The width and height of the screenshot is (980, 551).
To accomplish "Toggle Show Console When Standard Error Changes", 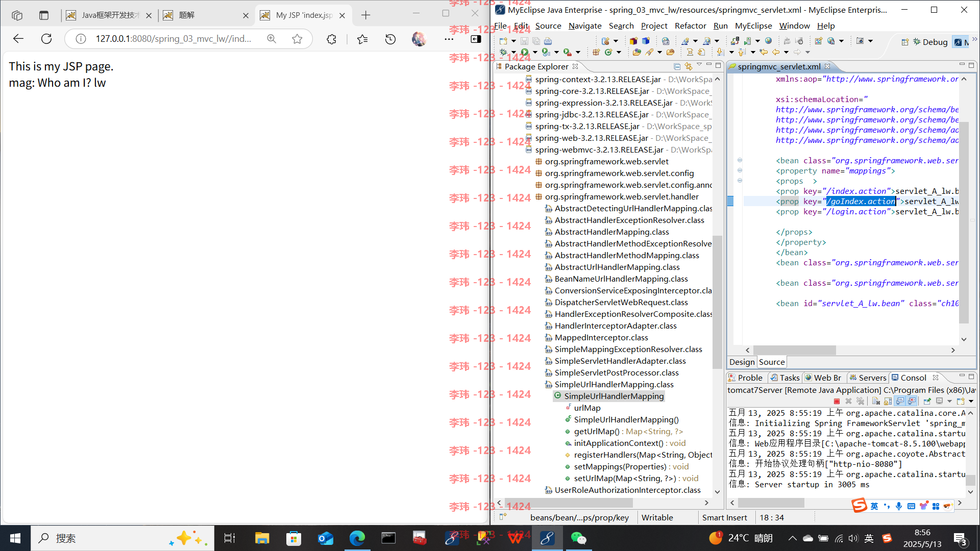I will (x=912, y=401).
